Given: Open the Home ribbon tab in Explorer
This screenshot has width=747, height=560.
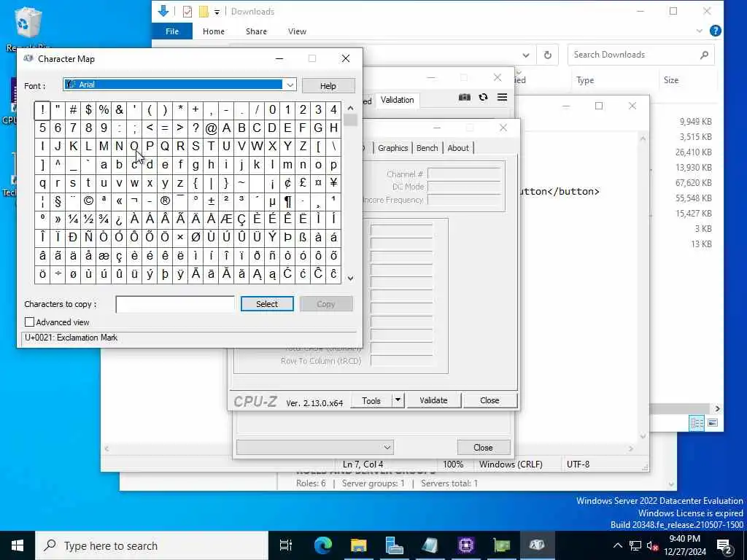Looking at the screenshot, I should tap(214, 31).
